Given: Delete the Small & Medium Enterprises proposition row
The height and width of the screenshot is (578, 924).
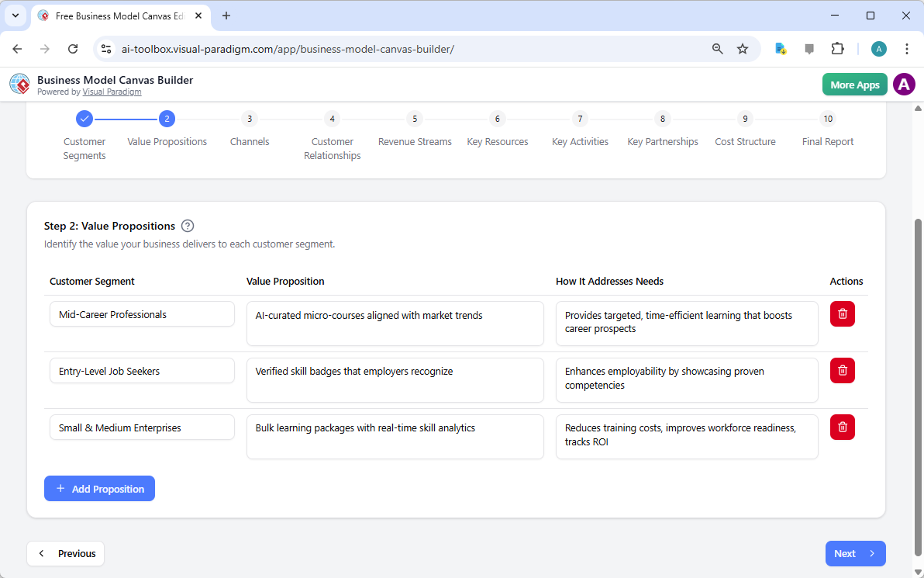Looking at the screenshot, I should click(842, 427).
